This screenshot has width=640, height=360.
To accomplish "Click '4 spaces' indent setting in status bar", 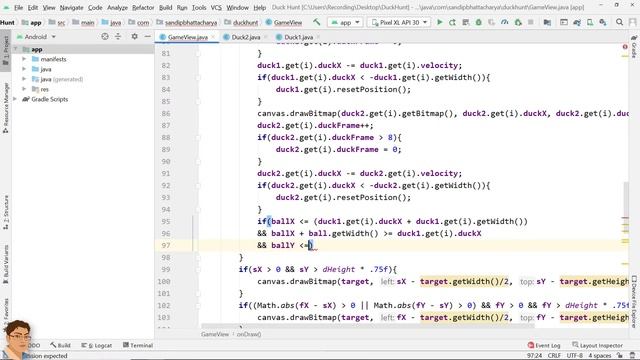I will pyautogui.click(x=600, y=356).
